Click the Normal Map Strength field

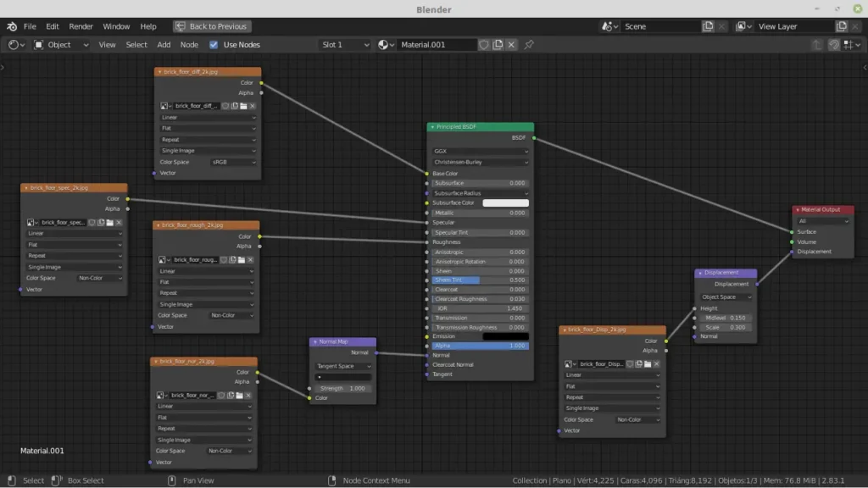[343, 388]
